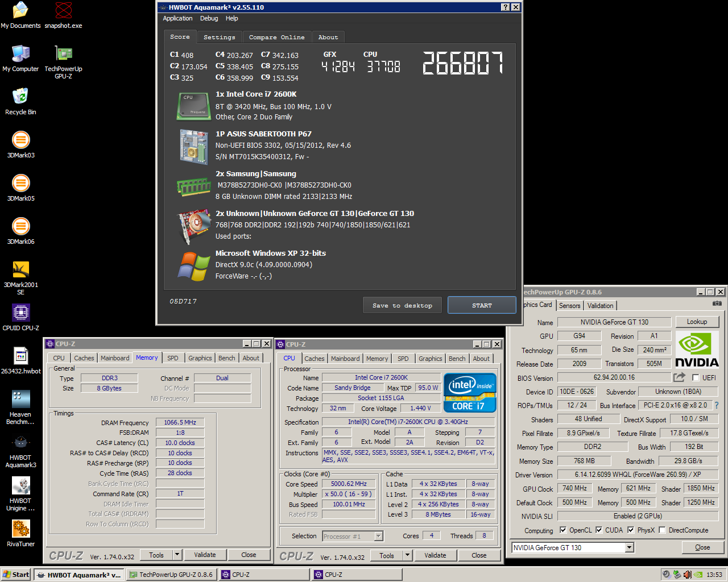
Task: Switch to Compare Online tab
Action: [x=277, y=37]
